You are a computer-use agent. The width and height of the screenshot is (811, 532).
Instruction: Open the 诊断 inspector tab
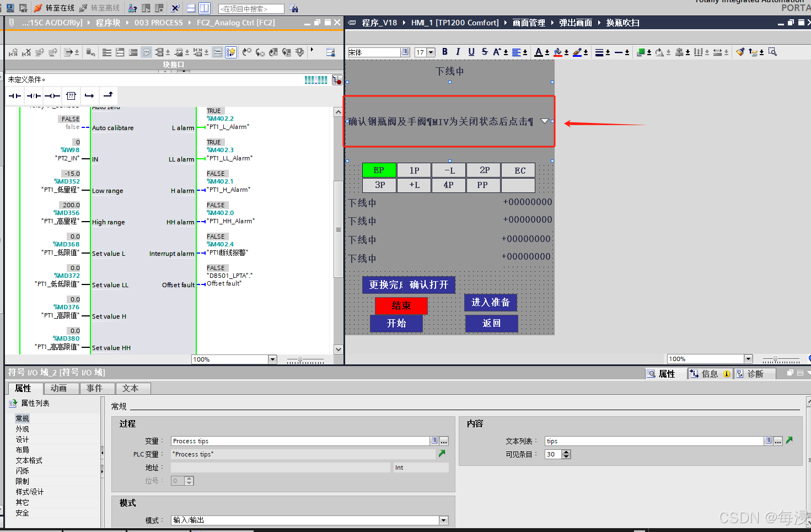click(x=755, y=374)
